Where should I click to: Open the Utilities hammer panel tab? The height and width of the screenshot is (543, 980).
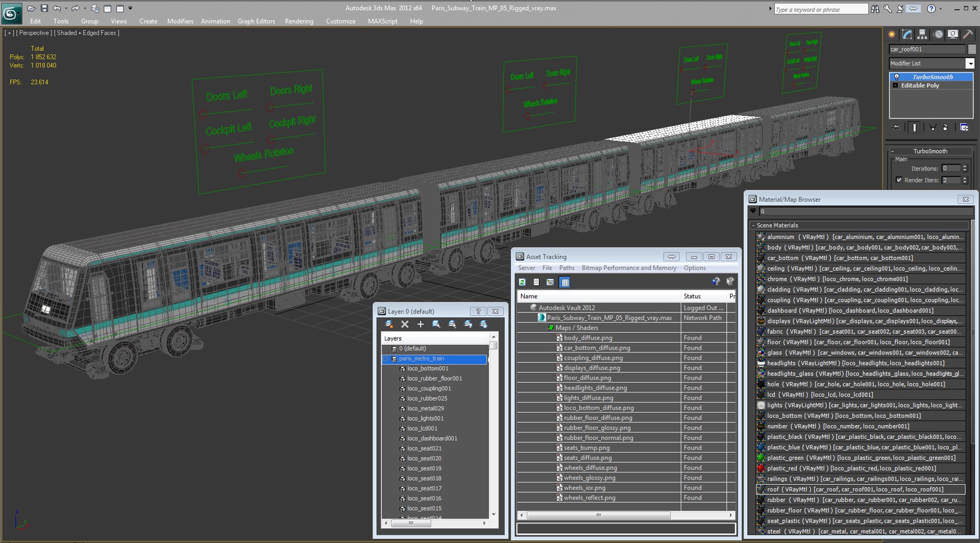tap(968, 34)
